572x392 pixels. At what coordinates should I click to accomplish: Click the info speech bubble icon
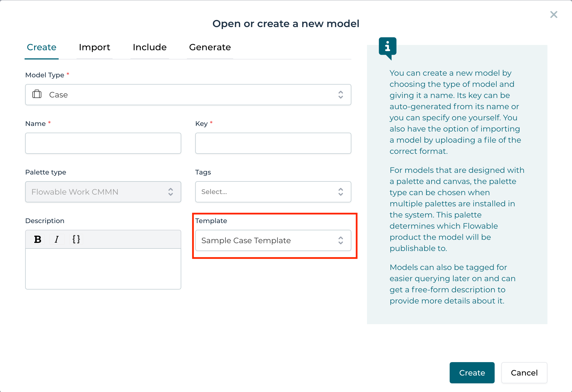pos(387,47)
